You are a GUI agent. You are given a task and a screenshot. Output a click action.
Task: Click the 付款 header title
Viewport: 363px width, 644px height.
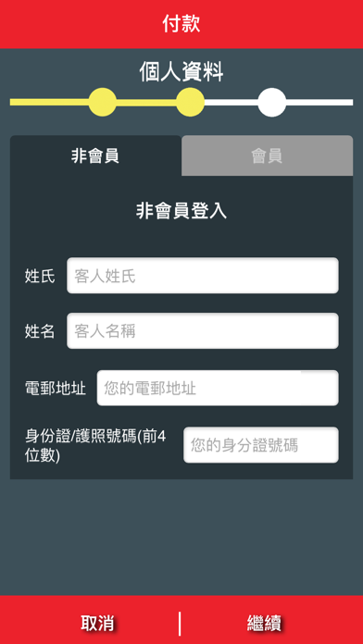[x=181, y=24]
